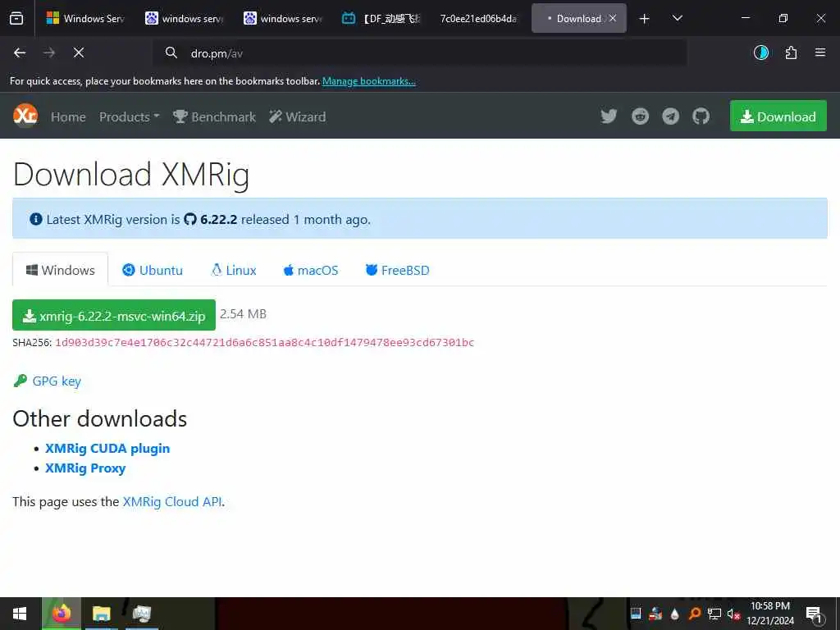Image resolution: width=840 pixels, height=630 pixels.
Task: Click the XMRig logo in navbar
Action: (25, 115)
